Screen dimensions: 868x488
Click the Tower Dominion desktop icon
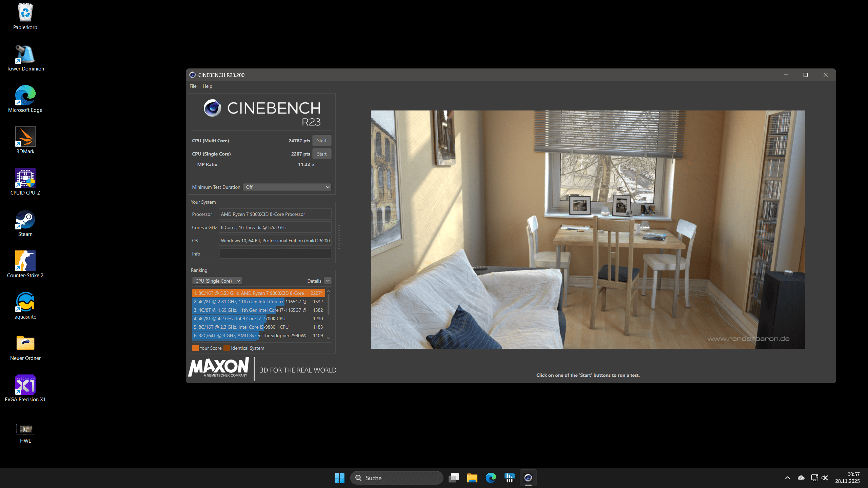(25, 54)
